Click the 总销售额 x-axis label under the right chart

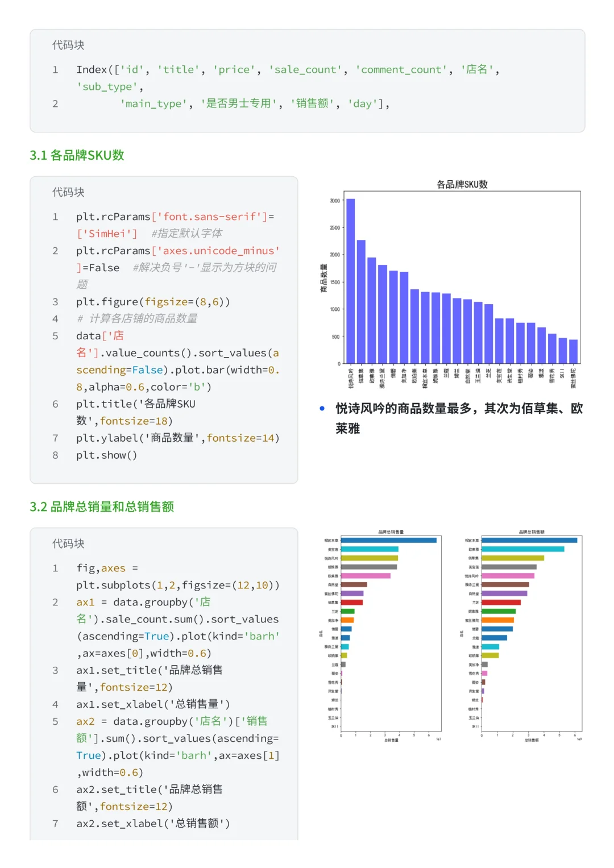click(x=532, y=740)
